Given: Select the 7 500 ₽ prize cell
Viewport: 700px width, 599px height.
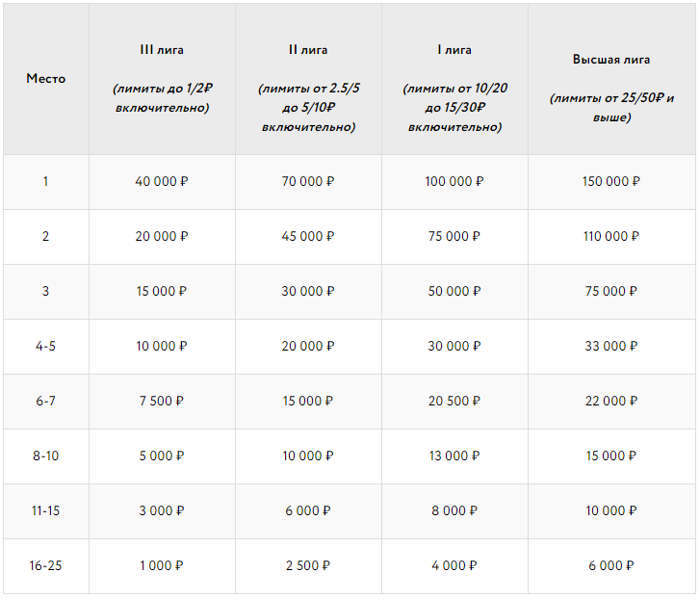Looking at the screenshot, I should pyautogui.click(x=162, y=401).
